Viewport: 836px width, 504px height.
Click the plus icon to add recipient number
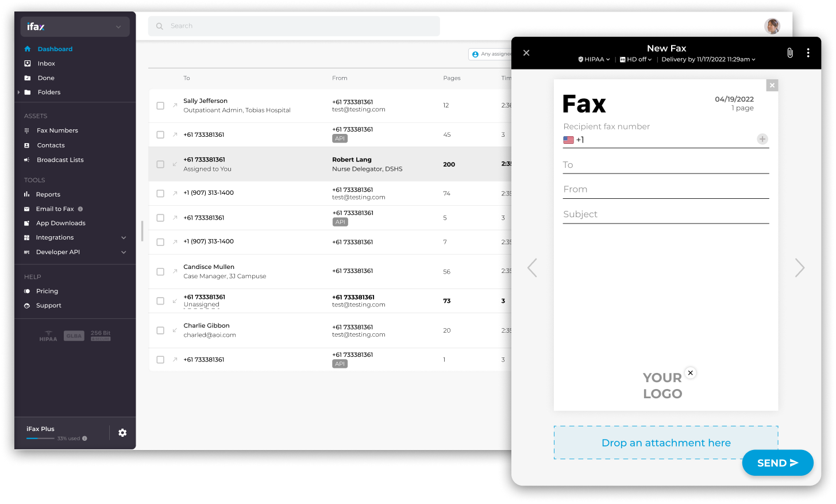762,139
